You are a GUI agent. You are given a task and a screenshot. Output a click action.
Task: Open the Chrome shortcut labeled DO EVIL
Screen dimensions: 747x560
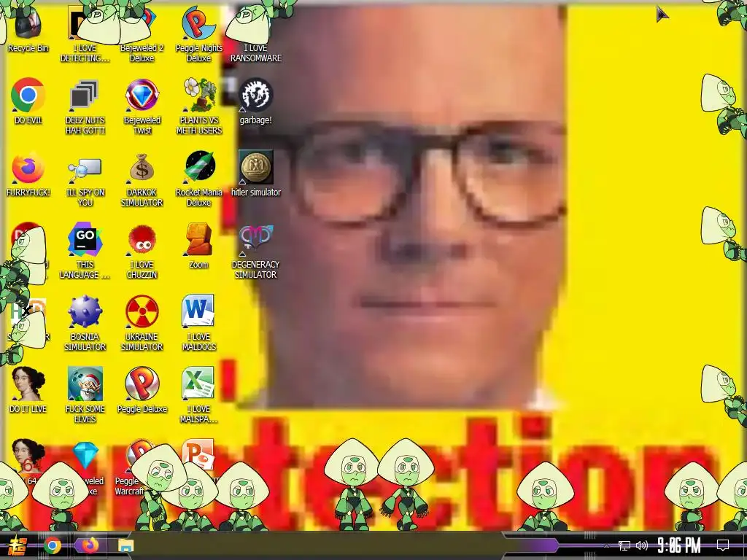click(x=28, y=94)
